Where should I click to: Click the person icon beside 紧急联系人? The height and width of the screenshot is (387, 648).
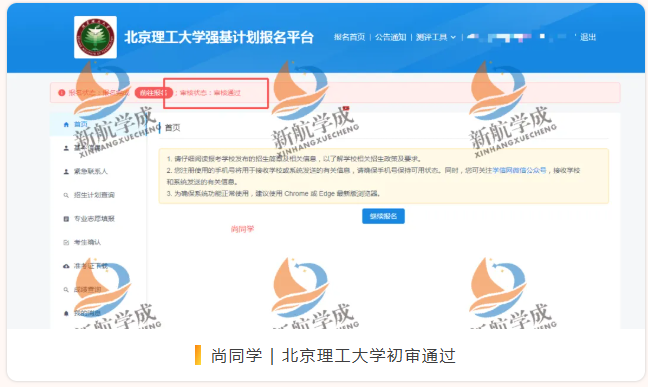[66, 172]
